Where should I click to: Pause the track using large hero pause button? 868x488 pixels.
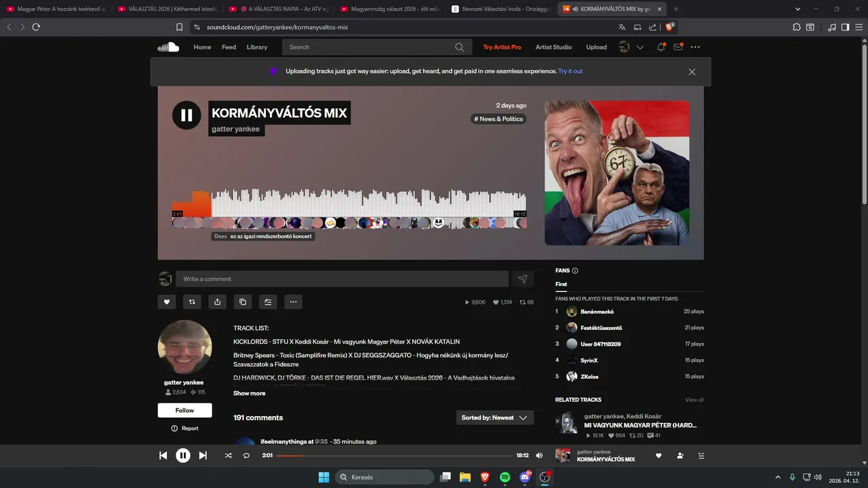[x=186, y=115]
